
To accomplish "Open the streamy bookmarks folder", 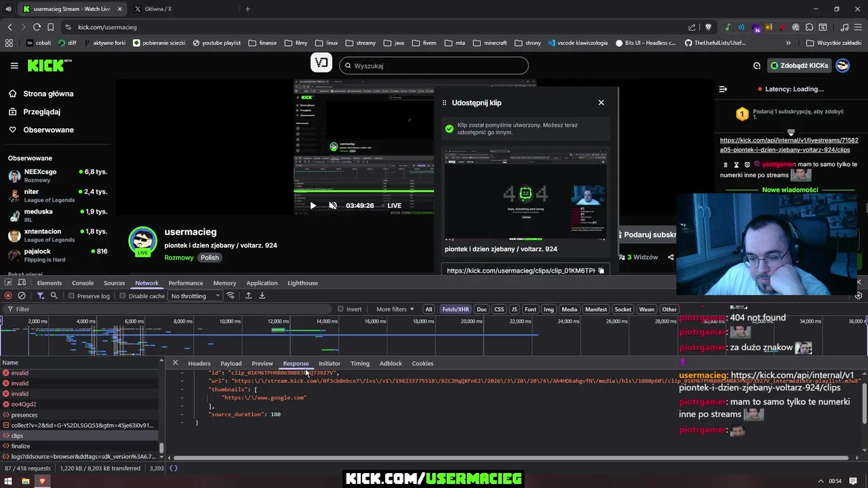I will 360,43.
